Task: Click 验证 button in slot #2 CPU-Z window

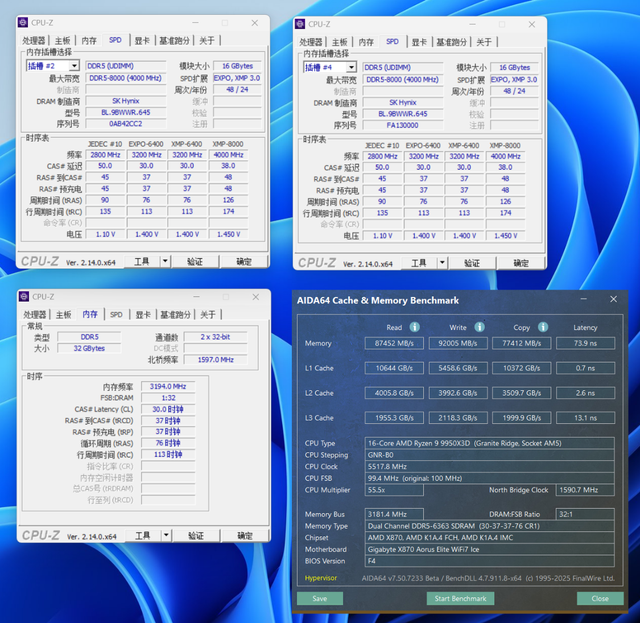Action: click(195, 261)
